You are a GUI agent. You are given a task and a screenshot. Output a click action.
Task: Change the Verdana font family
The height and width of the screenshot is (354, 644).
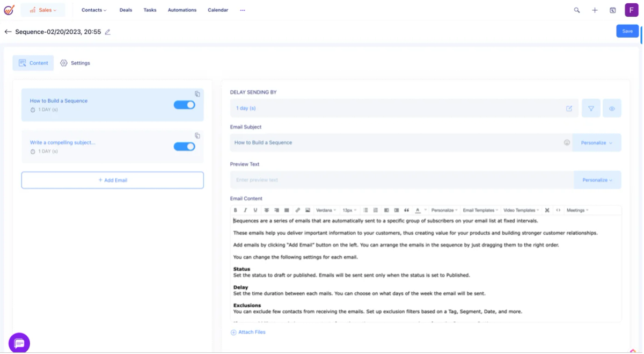pyautogui.click(x=326, y=210)
